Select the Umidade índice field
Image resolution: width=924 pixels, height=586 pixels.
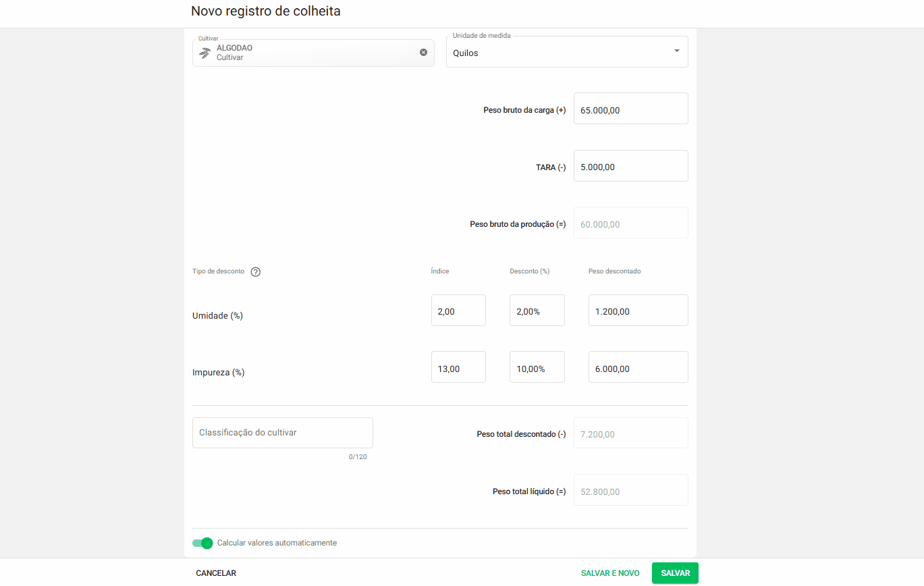[458, 311]
